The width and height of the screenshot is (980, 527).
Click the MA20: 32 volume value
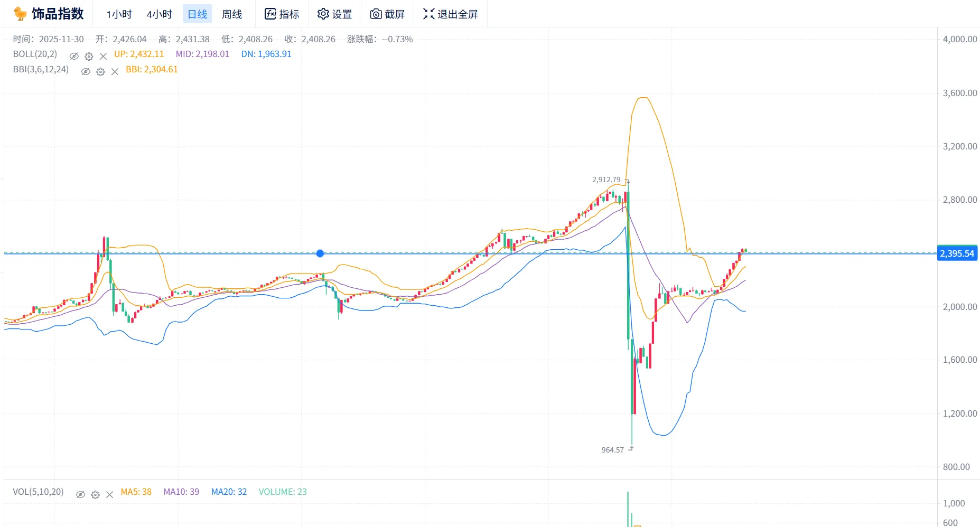pyautogui.click(x=229, y=492)
